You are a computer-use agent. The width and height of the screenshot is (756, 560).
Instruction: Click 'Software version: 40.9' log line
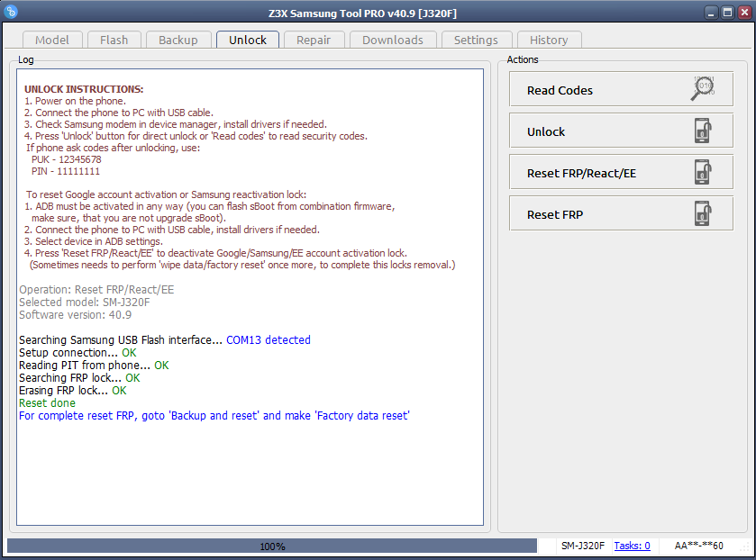(75, 315)
